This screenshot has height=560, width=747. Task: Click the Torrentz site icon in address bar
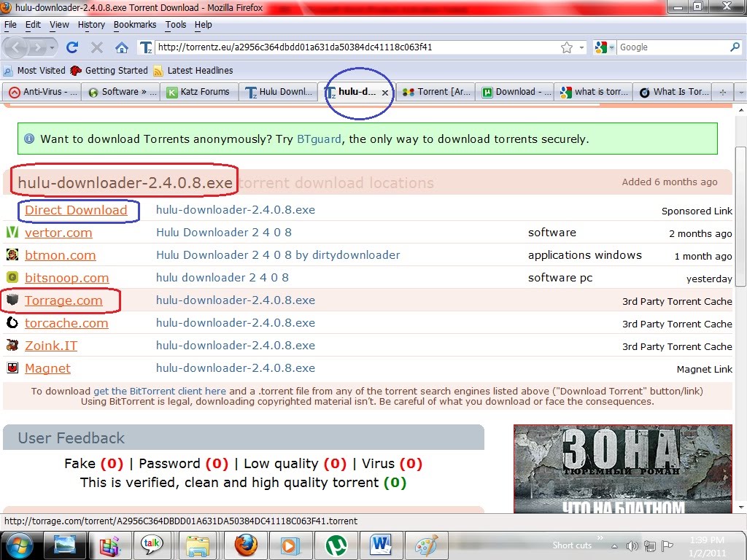coord(145,47)
